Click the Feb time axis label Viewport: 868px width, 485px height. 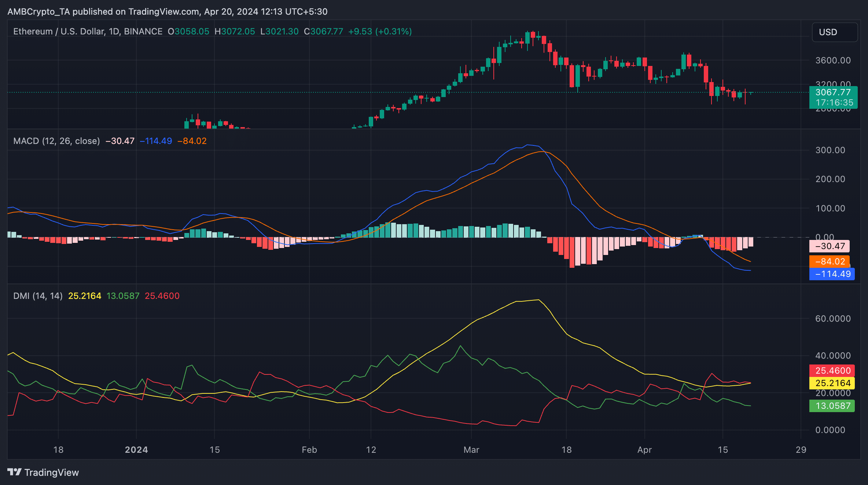pyautogui.click(x=309, y=450)
